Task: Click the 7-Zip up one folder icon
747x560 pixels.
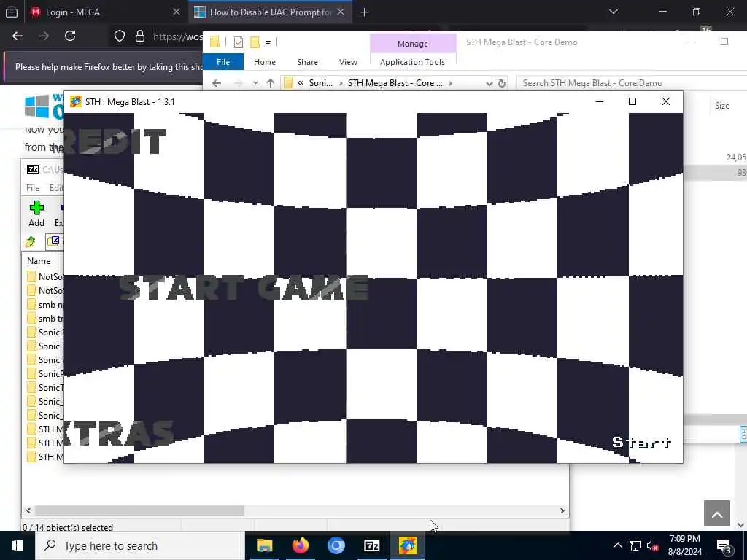Action: (31, 242)
